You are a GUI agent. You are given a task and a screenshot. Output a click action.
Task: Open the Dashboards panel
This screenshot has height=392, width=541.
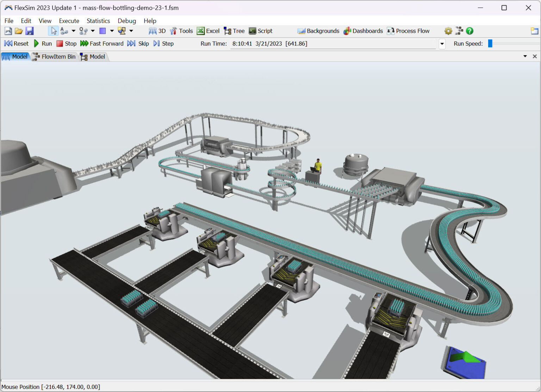pos(363,31)
